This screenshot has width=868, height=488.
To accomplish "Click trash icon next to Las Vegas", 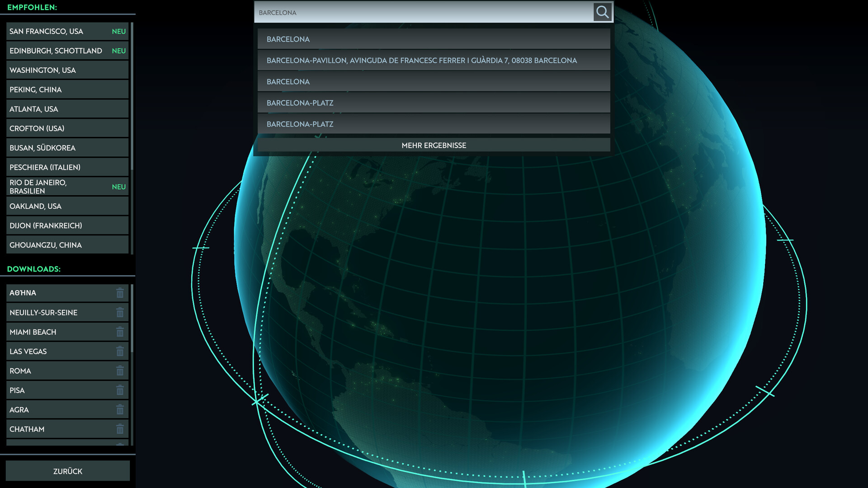I will tap(120, 351).
